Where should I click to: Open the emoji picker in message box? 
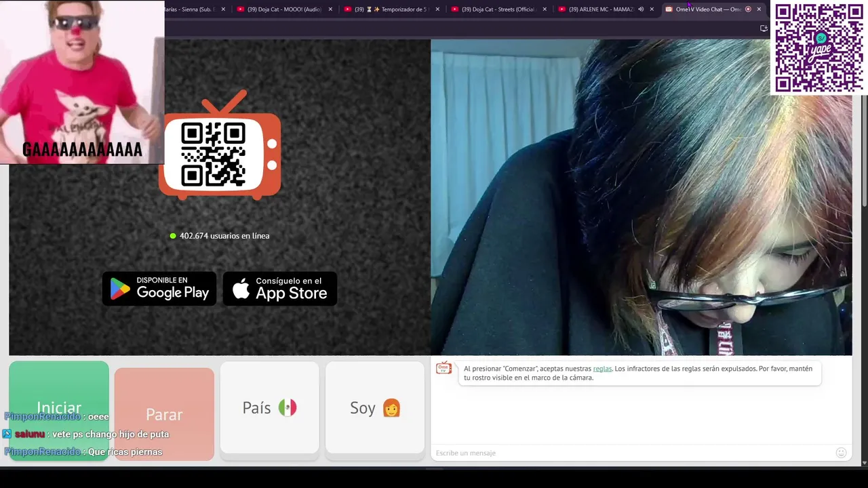coord(841,453)
